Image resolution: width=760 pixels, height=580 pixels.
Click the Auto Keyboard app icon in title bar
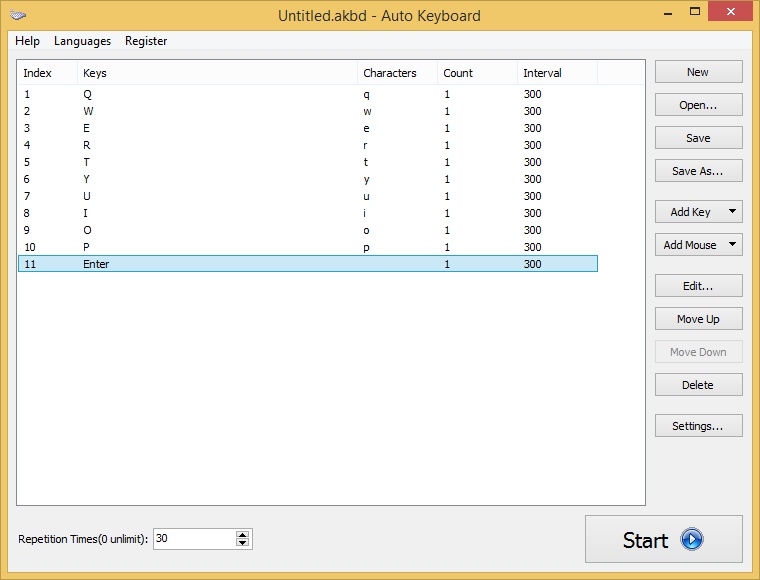tap(18, 16)
